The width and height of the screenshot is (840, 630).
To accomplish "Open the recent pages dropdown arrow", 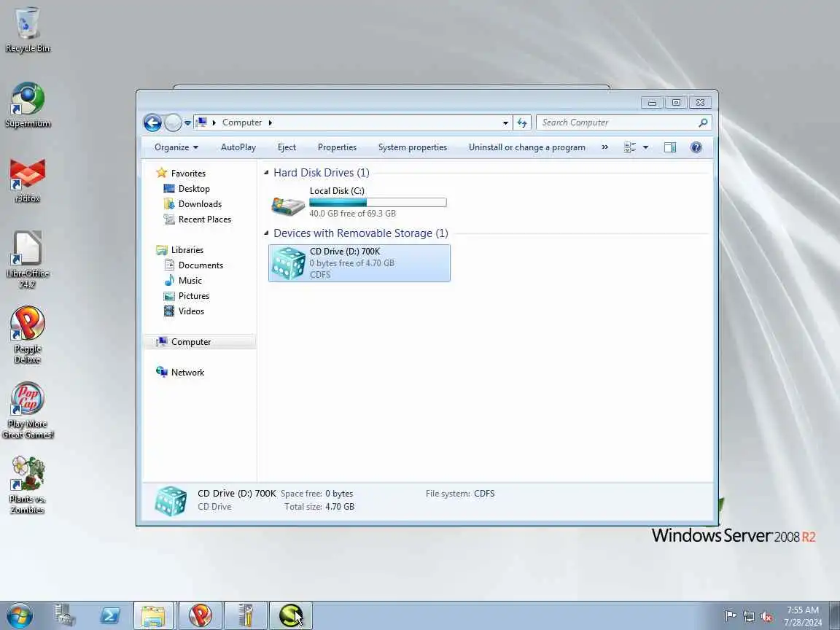I will [187, 123].
